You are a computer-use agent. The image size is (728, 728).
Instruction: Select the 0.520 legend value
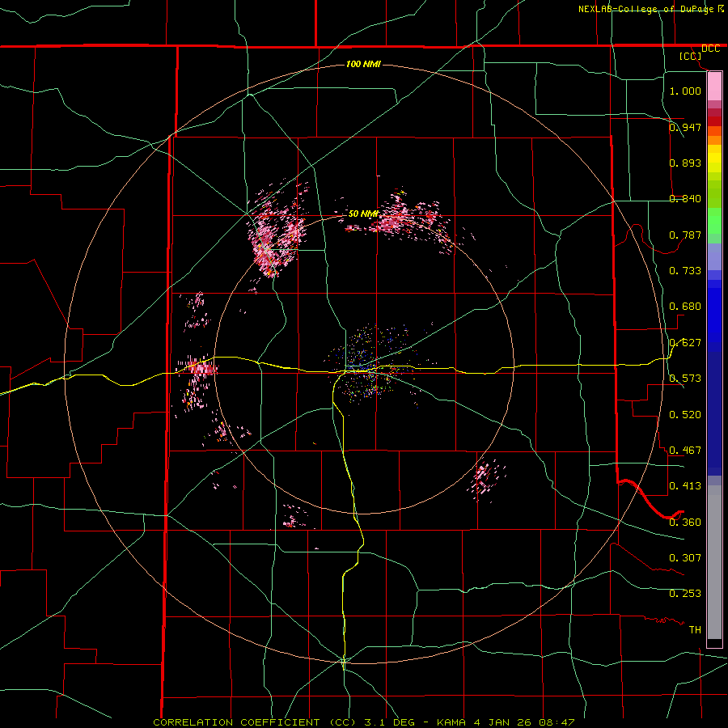(685, 415)
